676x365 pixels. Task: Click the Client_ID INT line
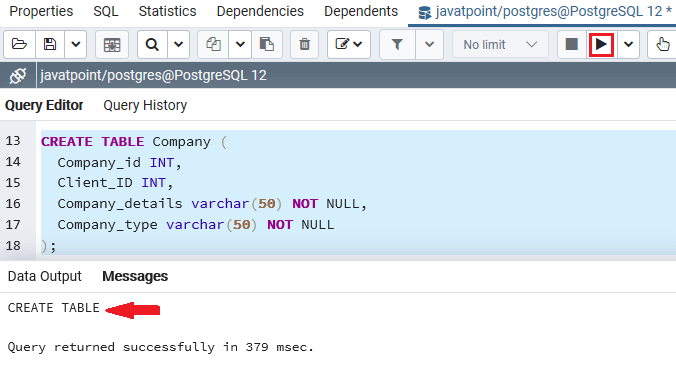point(115,183)
